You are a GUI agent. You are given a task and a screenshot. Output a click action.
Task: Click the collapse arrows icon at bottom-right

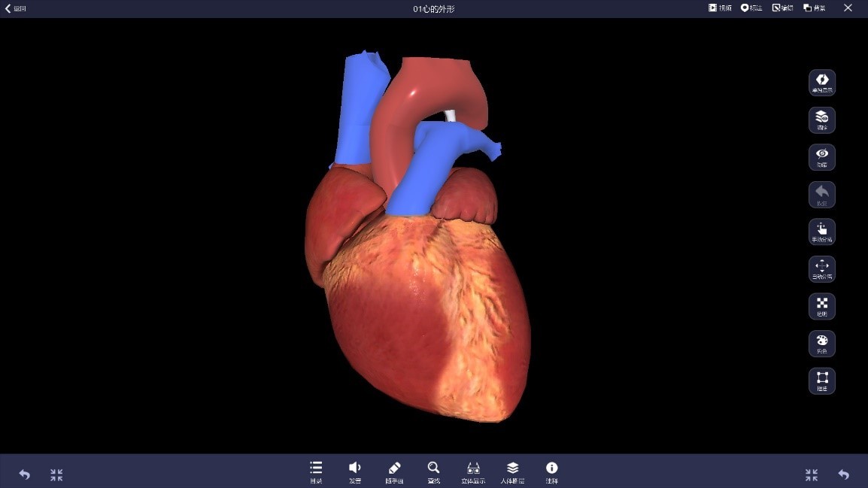812,474
